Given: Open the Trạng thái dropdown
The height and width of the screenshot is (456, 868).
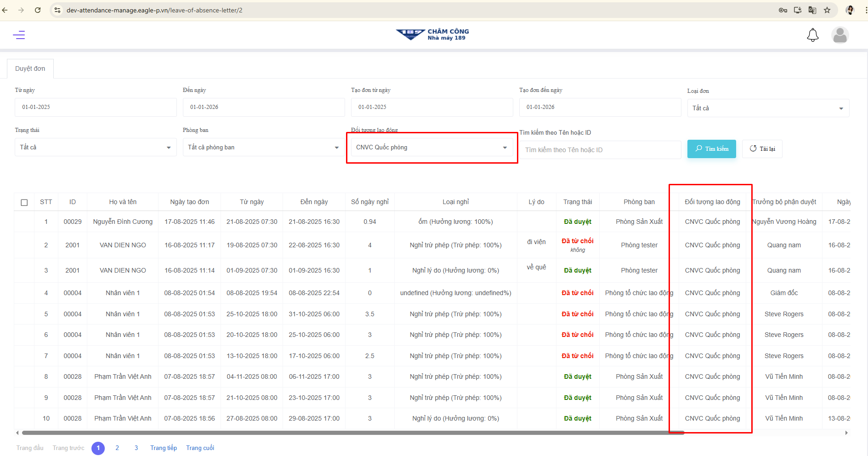Looking at the screenshot, I should 95,148.
